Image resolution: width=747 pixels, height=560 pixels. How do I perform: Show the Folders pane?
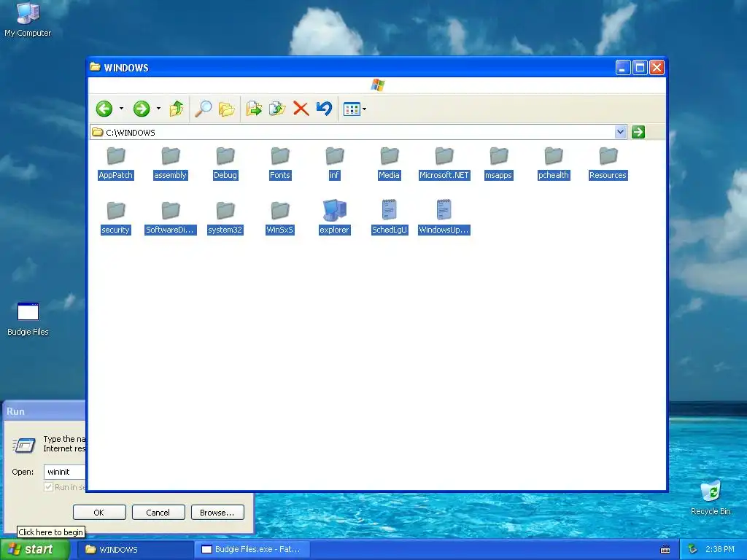(227, 109)
